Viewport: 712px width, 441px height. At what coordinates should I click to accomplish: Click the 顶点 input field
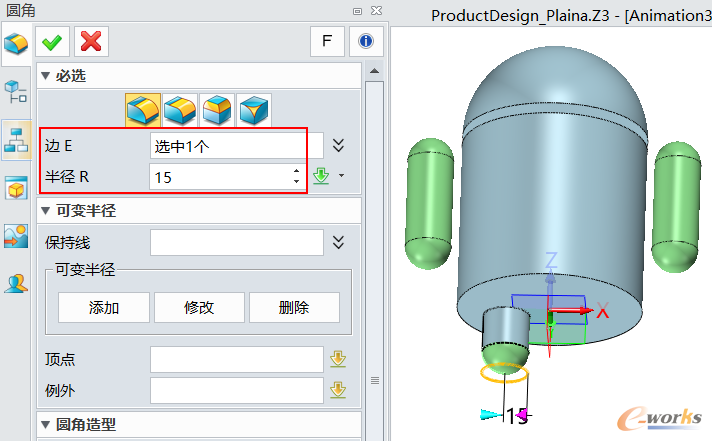point(237,359)
